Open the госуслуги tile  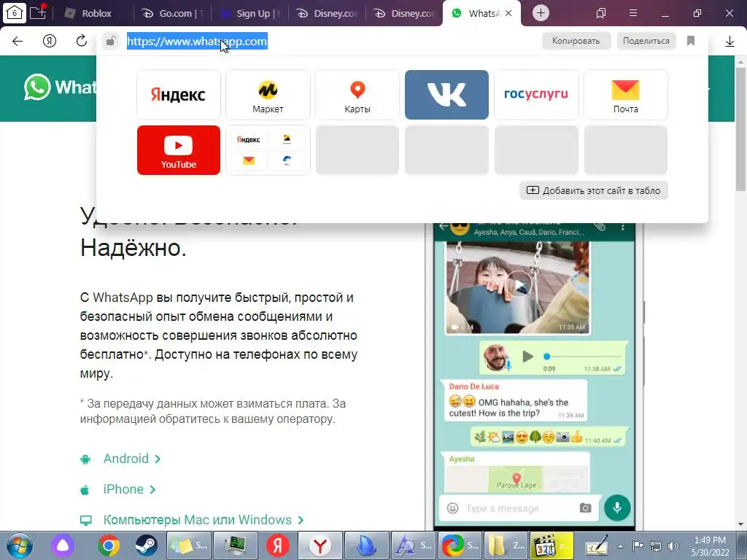pos(536,95)
